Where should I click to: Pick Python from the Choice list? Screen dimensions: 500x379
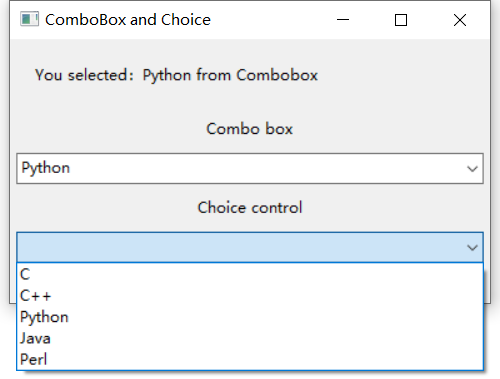point(250,317)
